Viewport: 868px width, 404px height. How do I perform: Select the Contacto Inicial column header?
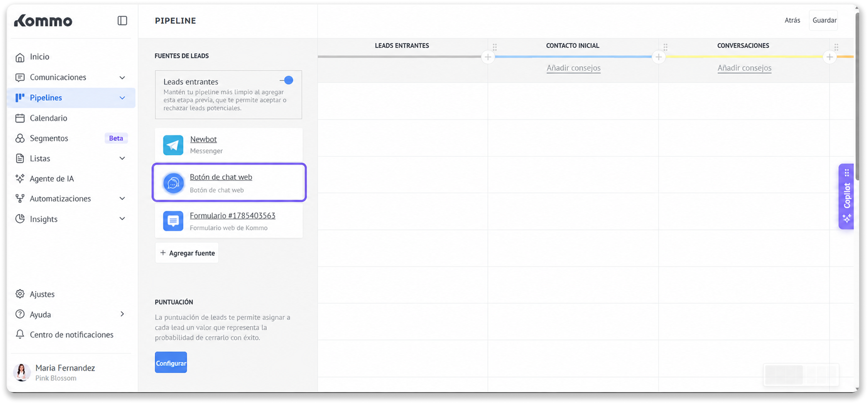pyautogui.click(x=573, y=46)
